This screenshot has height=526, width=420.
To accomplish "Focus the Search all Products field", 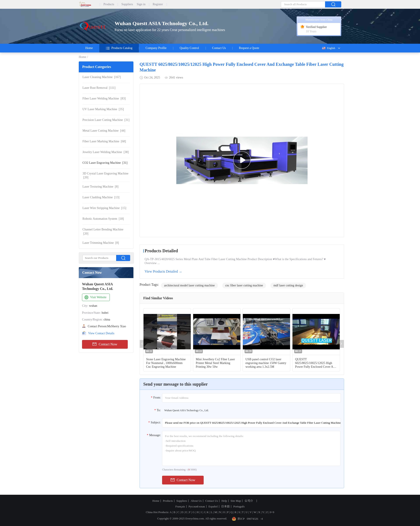I will click(x=303, y=4).
